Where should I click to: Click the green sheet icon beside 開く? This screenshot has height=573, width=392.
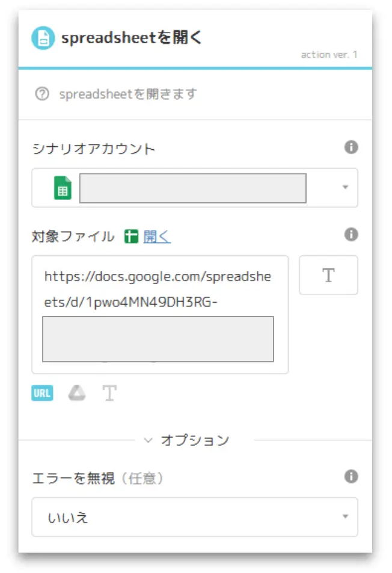(131, 237)
